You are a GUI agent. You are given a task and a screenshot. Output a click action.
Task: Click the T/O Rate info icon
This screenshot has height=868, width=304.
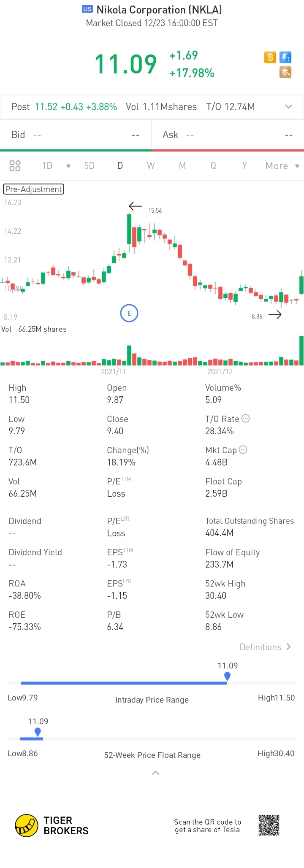(x=246, y=419)
